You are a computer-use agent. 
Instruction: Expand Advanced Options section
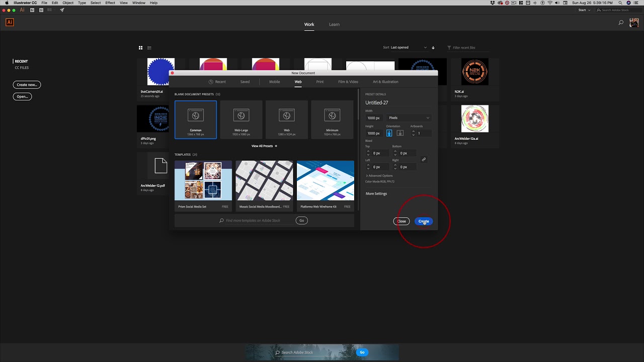tap(379, 175)
